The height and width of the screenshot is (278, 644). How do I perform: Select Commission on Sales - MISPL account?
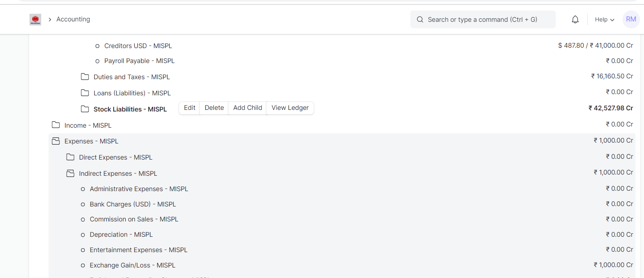click(x=134, y=219)
